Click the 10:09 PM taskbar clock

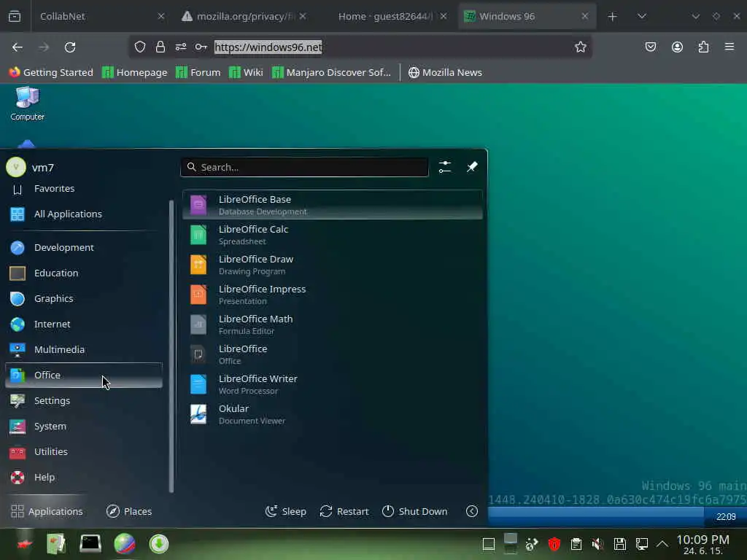703,544
